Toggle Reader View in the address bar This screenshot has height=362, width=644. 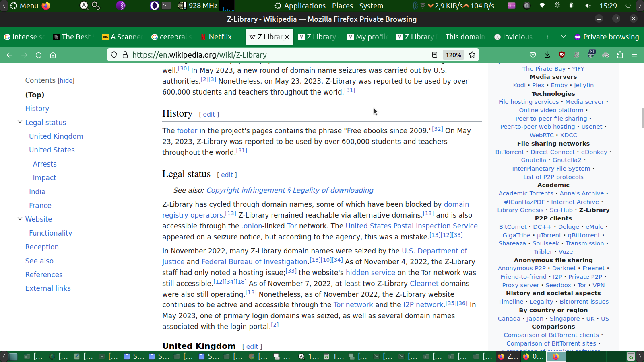[x=435, y=55]
